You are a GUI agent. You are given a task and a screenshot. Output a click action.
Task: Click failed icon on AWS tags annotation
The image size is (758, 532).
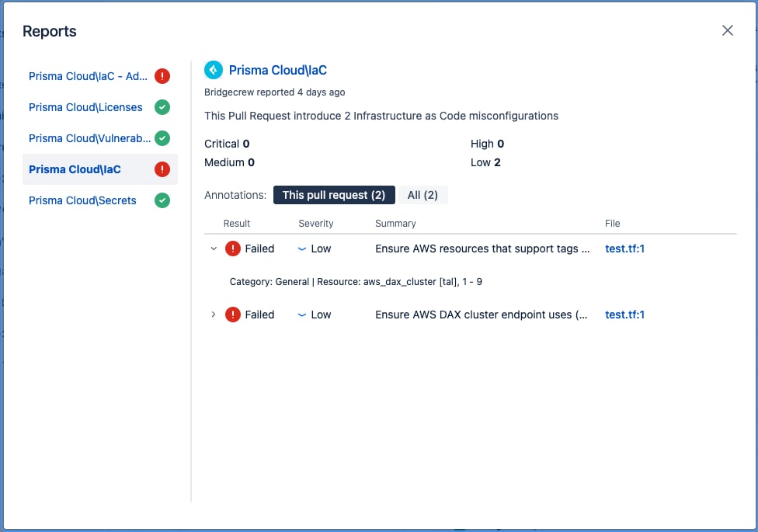coord(233,249)
